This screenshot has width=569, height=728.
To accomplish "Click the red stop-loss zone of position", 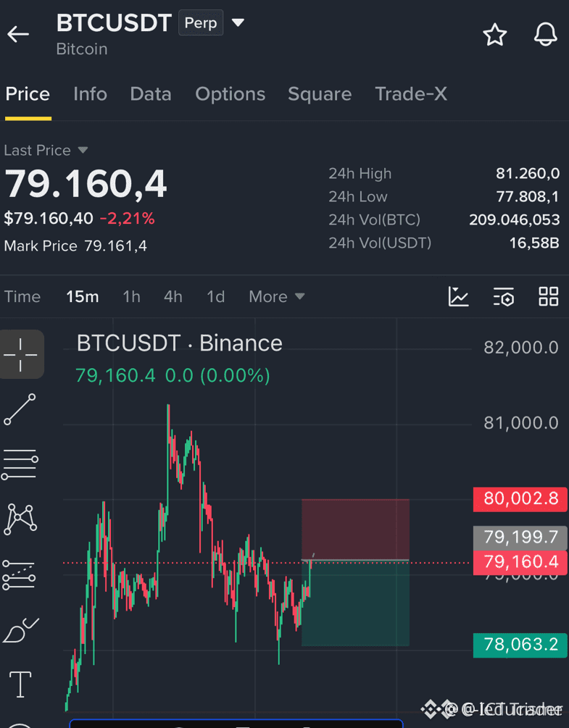I will [x=355, y=530].
